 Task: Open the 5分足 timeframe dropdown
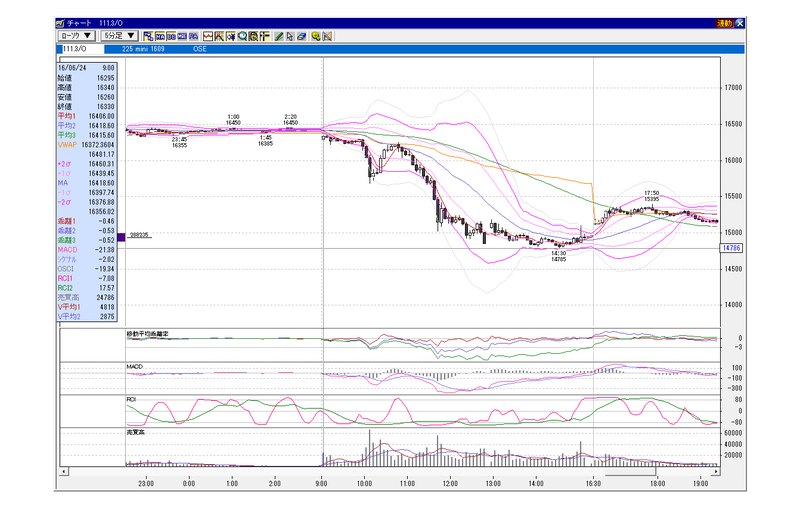(x=119, y=36)
